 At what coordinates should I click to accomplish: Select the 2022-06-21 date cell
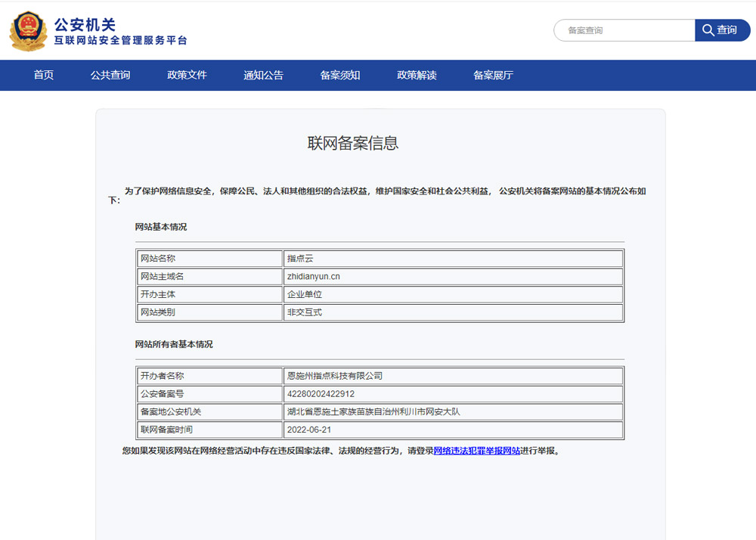453,430
